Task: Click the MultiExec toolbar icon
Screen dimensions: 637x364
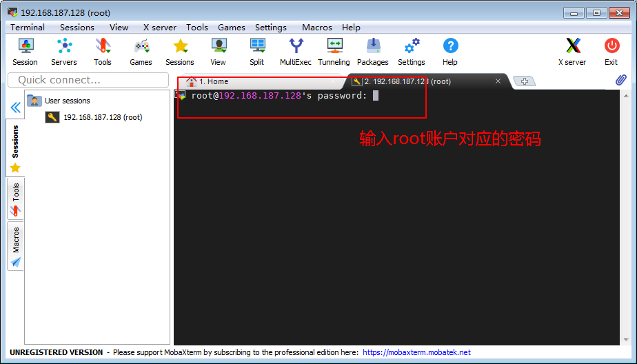Action: pos(295,52)
